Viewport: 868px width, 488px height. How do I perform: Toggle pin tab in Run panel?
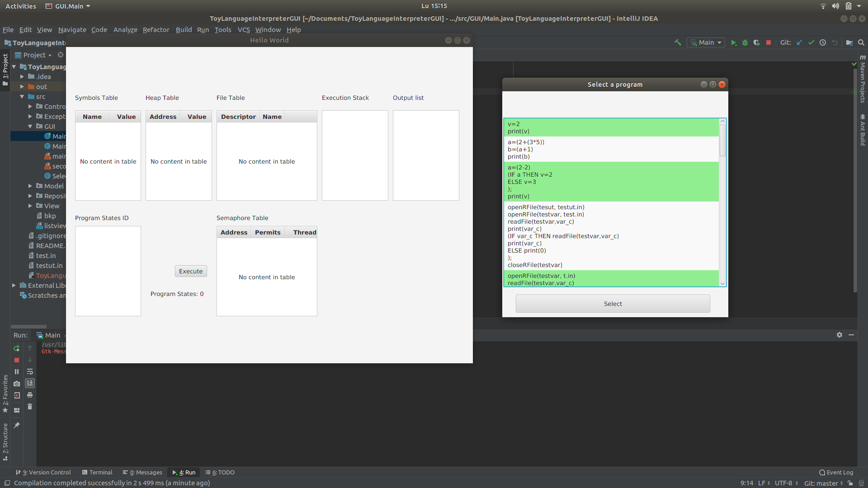click(17, 425)
